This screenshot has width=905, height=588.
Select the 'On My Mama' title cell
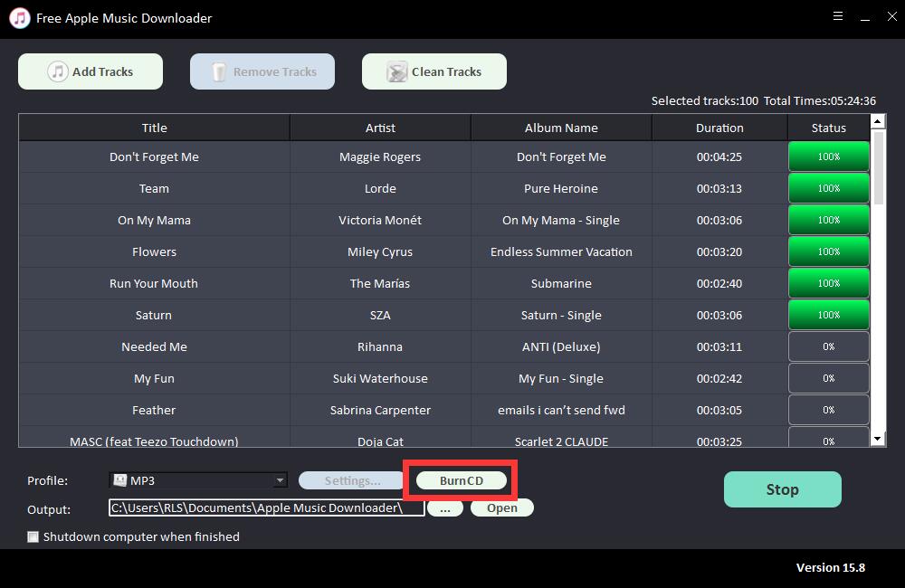(154, 221)
